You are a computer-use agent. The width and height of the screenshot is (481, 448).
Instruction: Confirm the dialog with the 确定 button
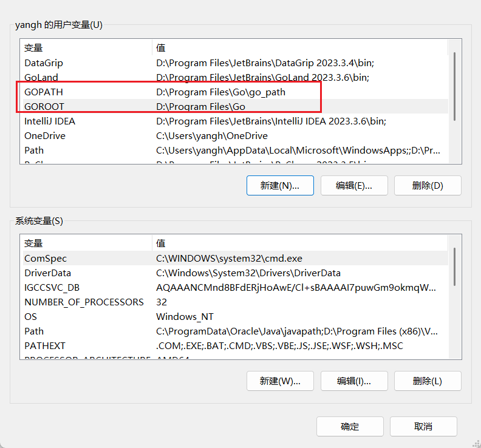coord(350,427)
